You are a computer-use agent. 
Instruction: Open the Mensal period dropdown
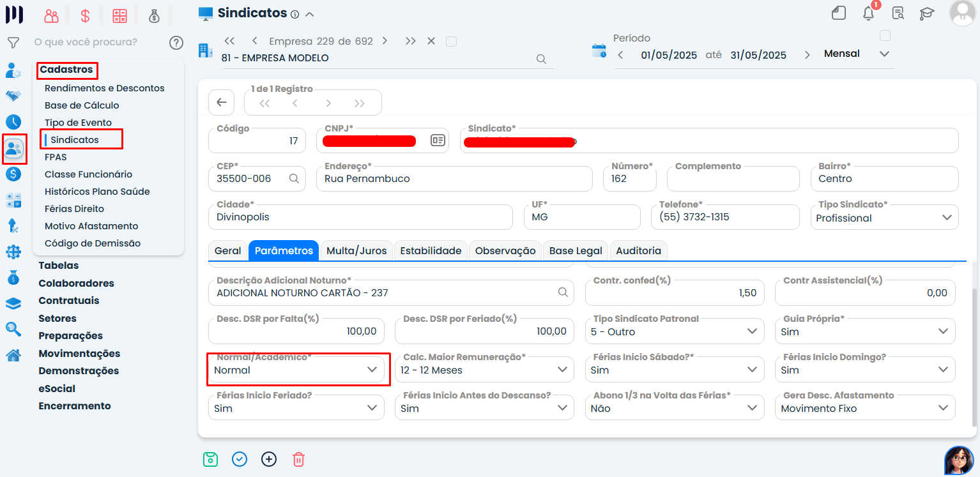(x=884, y=54)
